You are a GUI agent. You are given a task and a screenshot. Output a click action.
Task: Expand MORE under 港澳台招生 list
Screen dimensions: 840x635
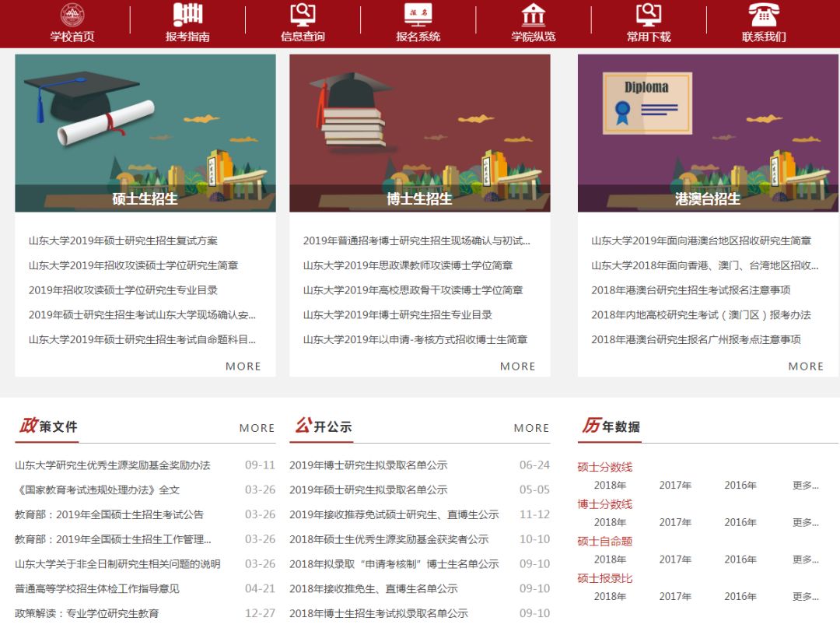pos(806,366)
